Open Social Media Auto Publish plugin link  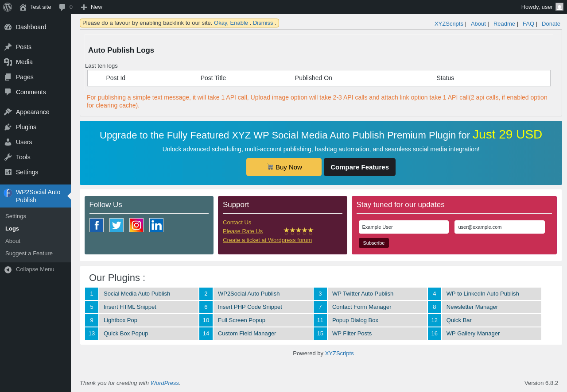tap(137, 294)
